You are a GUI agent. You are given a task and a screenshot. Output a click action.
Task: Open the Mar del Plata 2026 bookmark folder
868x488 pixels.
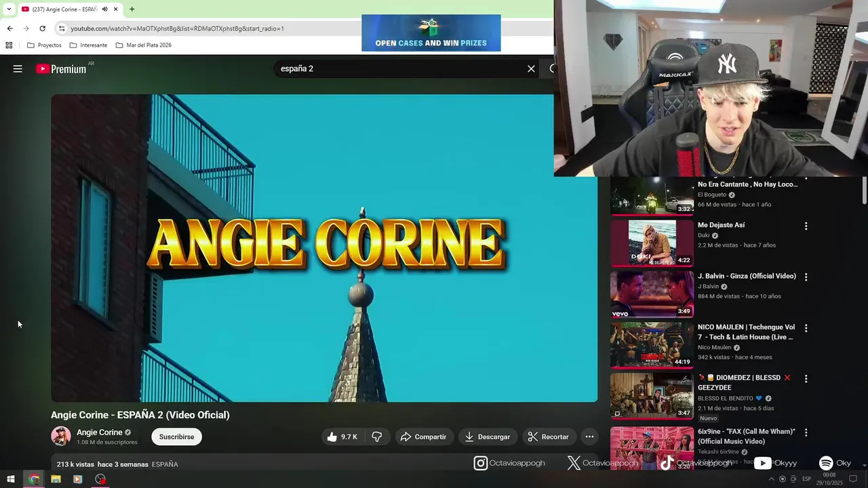[x=143, y=45]
